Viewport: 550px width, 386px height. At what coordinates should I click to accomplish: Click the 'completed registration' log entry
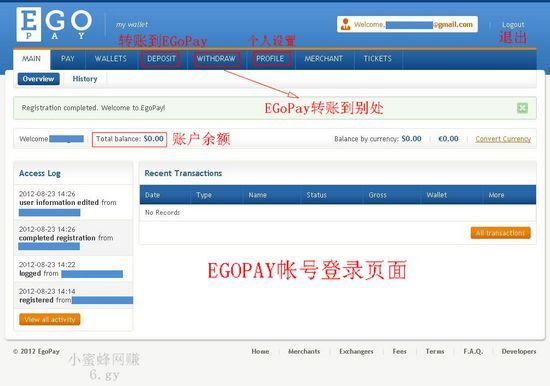click(73, 238)
